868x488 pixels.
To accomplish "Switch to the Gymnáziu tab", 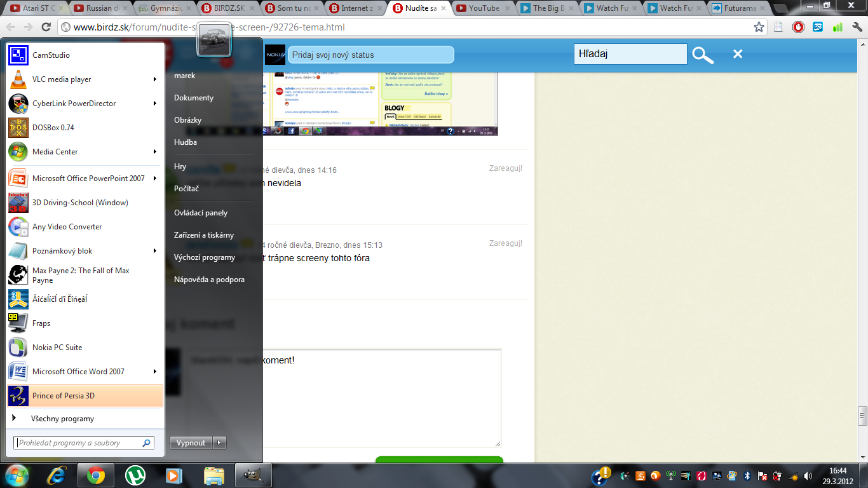I will (x=164, y=8).
